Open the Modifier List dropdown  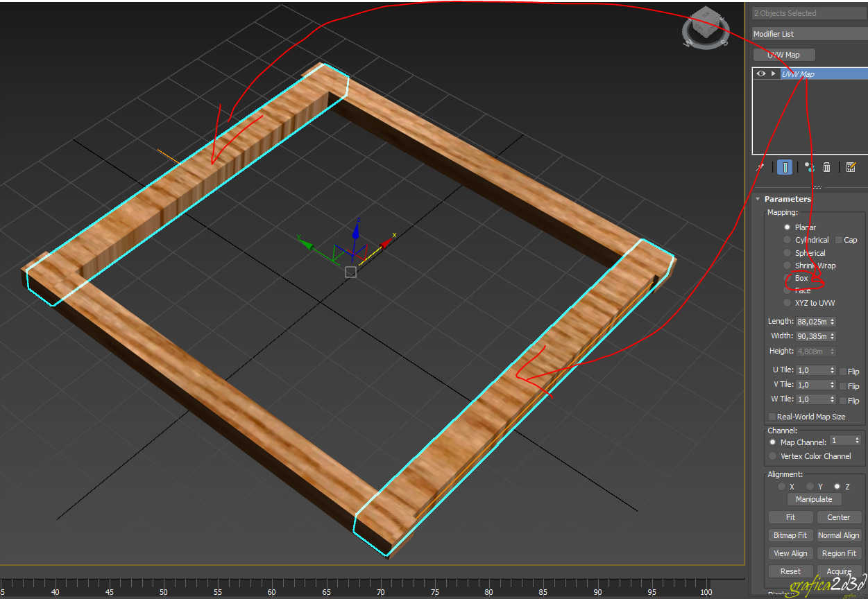click(x=810, y=33)
